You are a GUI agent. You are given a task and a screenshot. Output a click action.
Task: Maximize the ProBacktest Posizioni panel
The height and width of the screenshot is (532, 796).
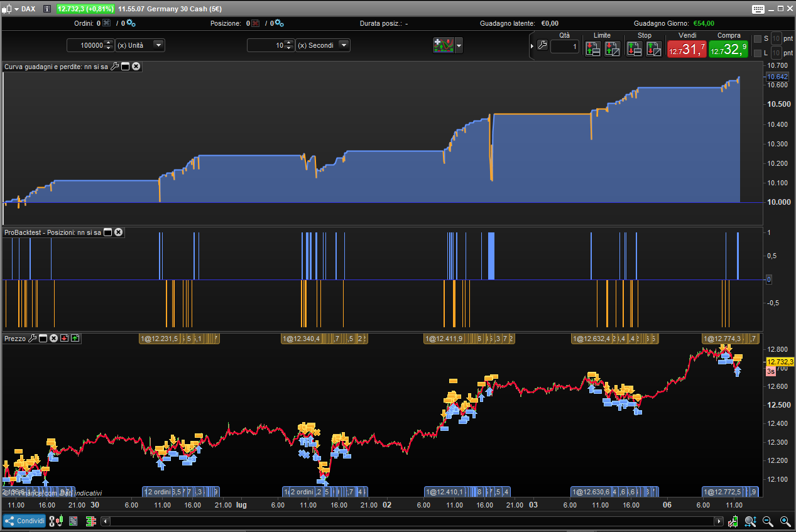[x=107, y=232]
